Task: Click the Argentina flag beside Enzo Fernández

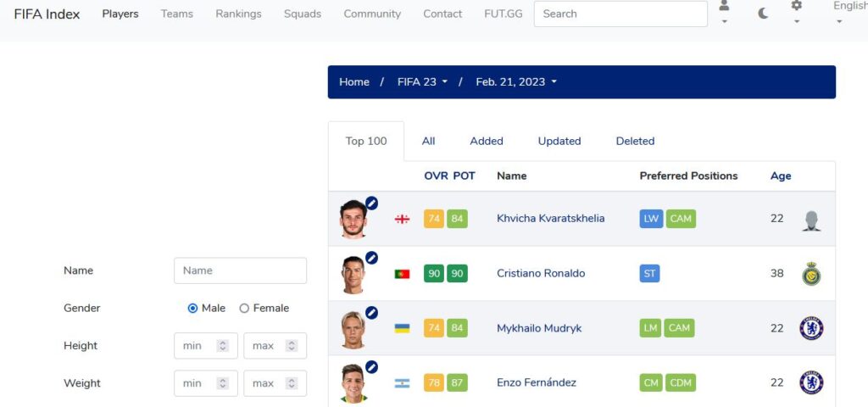Action: [402, 383]
